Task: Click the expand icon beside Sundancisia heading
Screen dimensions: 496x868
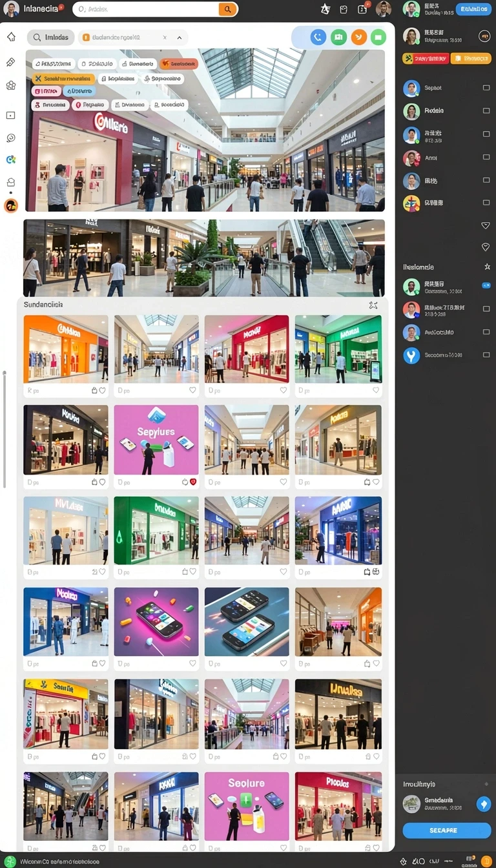Action: (x=373, y=305)
